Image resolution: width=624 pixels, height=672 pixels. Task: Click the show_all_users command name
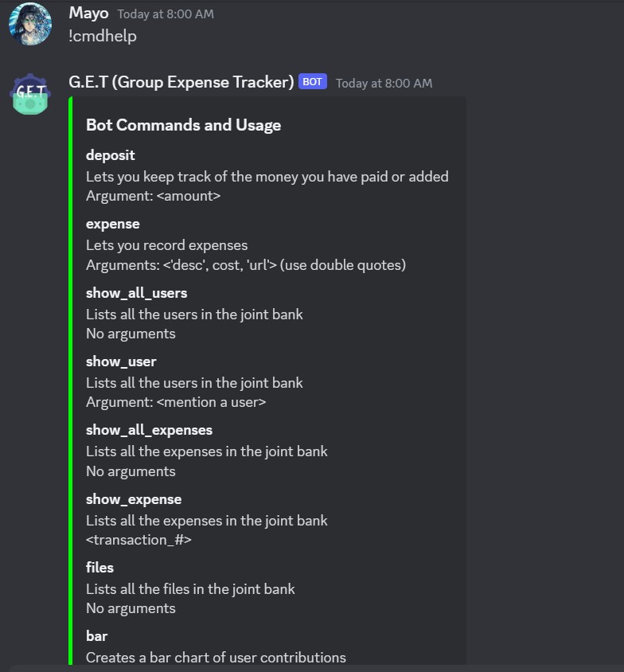pos(136,293)
